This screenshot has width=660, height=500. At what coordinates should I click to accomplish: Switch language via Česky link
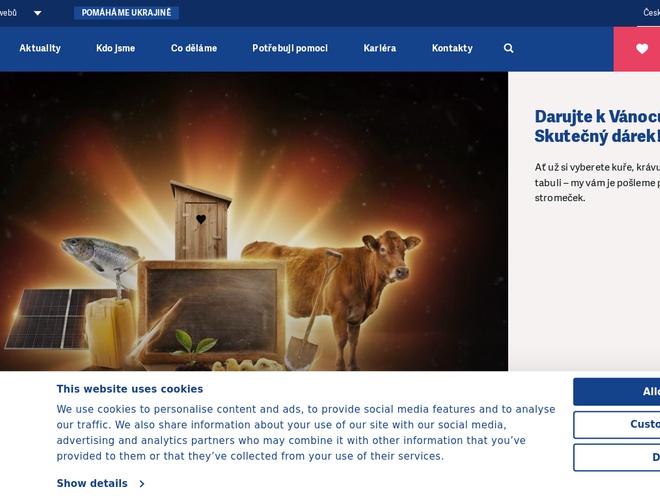point(651,13)
